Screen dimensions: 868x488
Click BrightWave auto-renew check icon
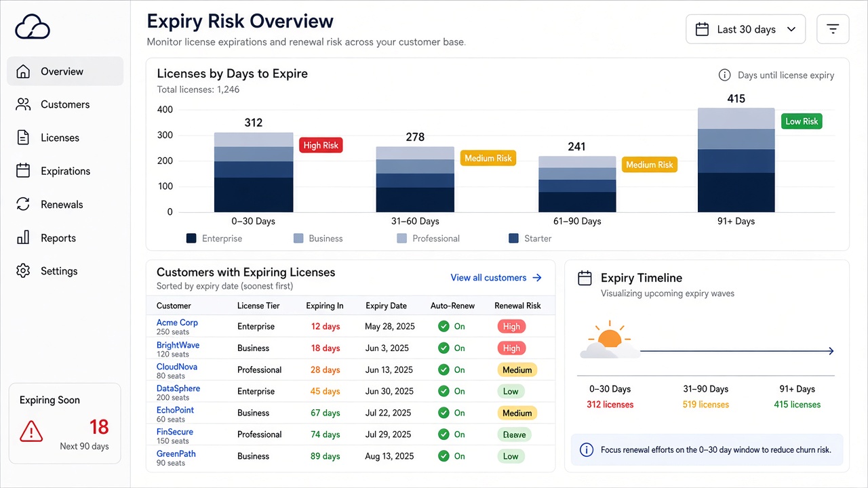tap(443, 348)
